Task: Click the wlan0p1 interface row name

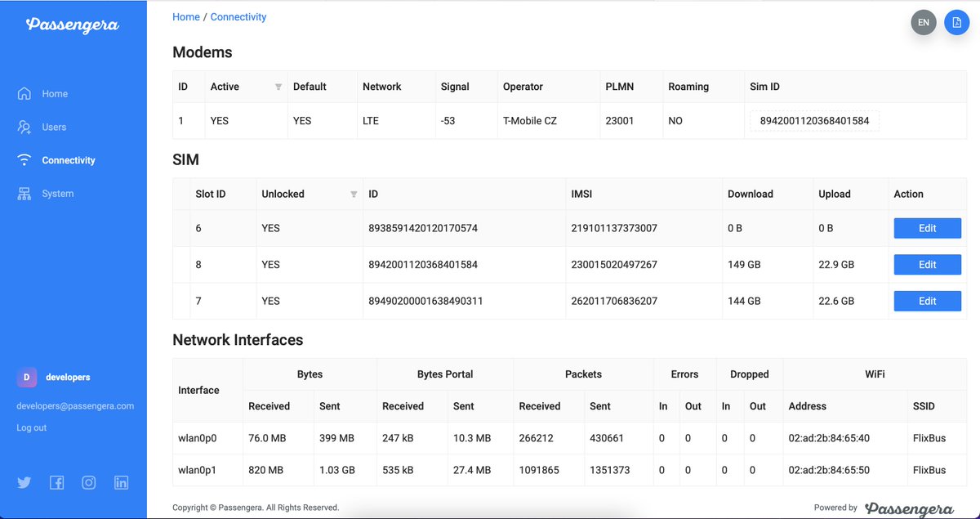Action: coord(197,470)
